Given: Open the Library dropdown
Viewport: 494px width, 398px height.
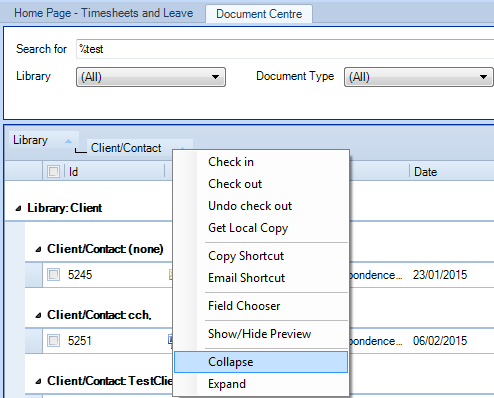Looking at the screenshot, I should (x=151, y=77).
